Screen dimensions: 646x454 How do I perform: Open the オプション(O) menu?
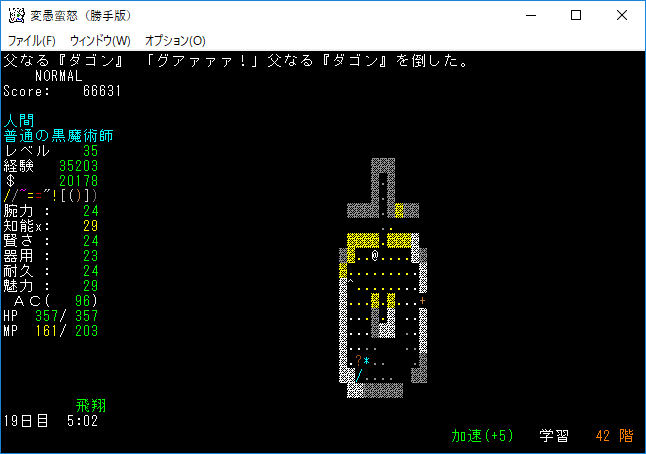(x=175, y=41)
